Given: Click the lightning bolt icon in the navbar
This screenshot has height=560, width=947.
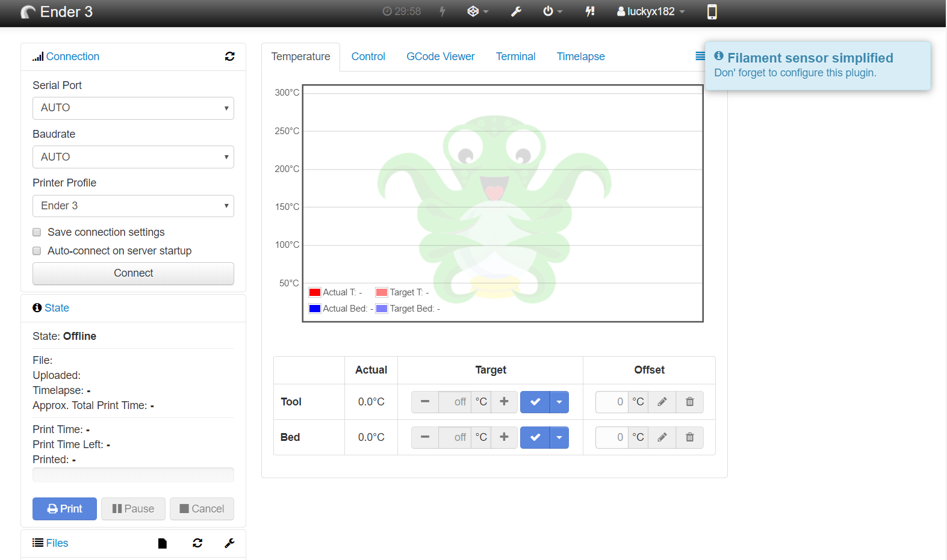Looking at the screenshot, I should point(442,11).
